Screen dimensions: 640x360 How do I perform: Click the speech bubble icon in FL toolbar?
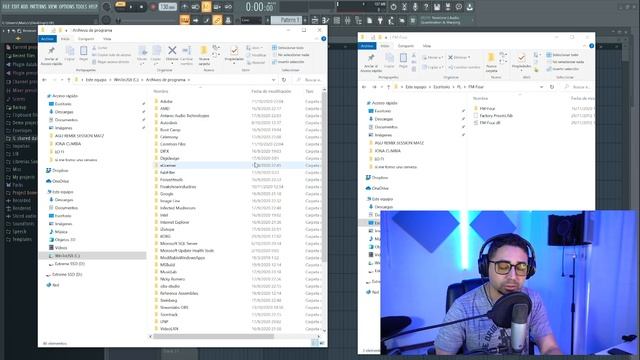click(459, 7)
